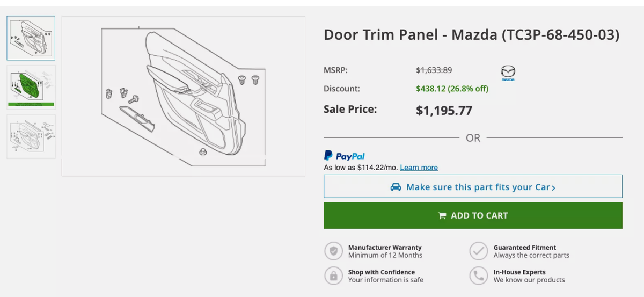
Task: Click the Manufacturer Warranty shield icon
Action: (x=333, y=251)
